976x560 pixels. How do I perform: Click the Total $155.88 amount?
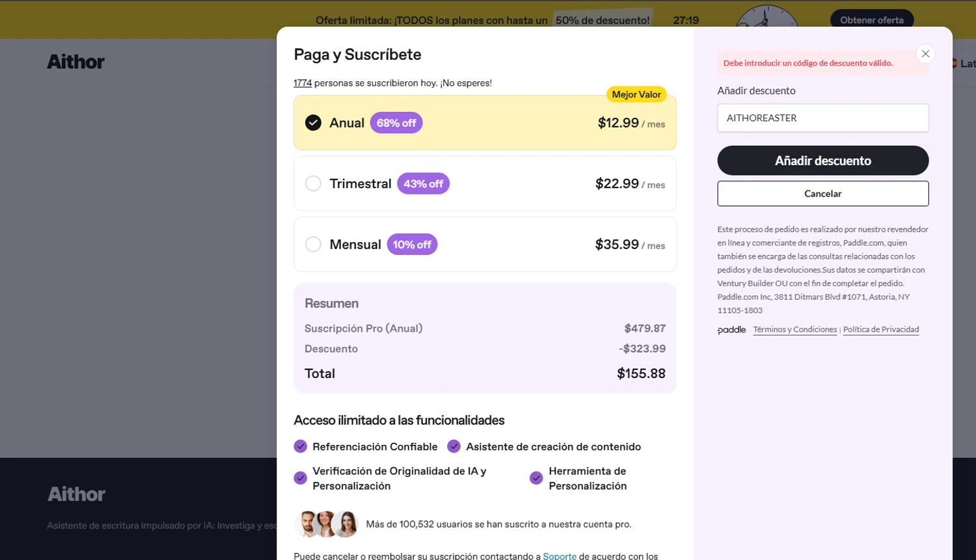[641, 374]
